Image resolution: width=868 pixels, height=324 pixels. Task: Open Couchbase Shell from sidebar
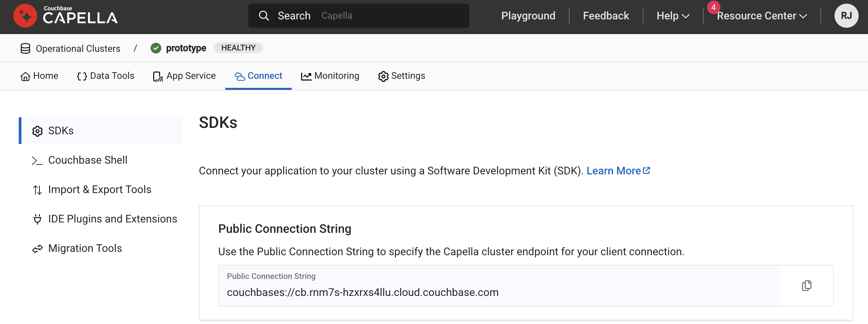(x=88, y=160)
